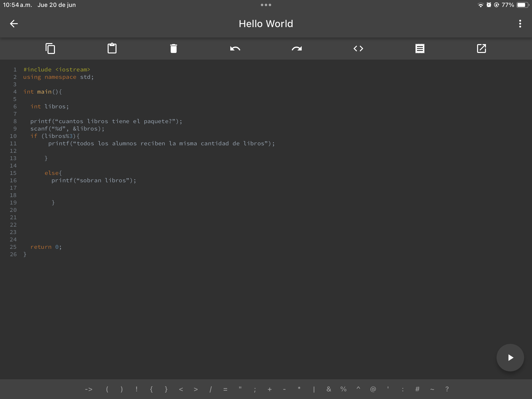Screen dimensions: 532x399
Task: Run the code with play button
Action: point(510,357)
